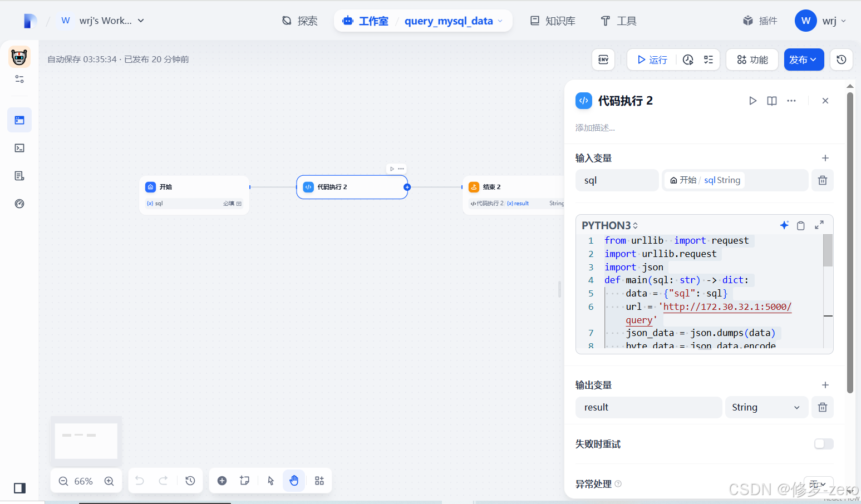
Task: Run the workflow with 运行 button
Action: coord(651,60)
